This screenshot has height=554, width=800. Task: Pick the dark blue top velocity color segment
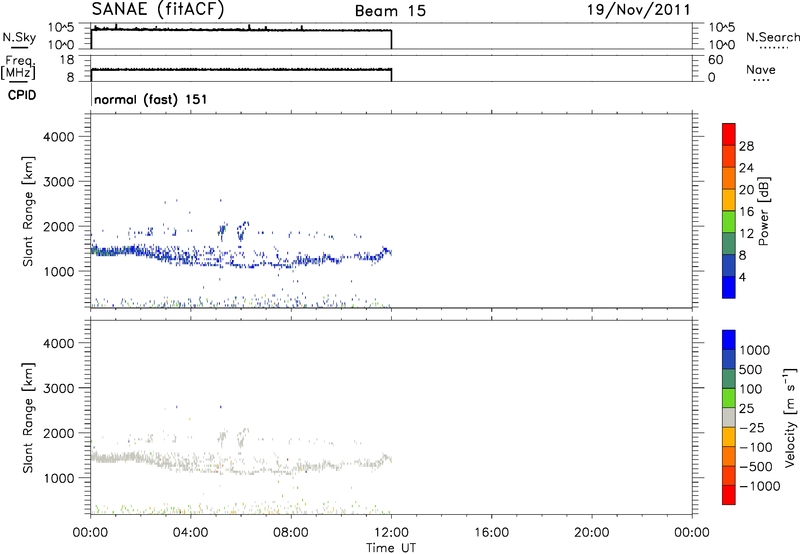coord(729,340)
